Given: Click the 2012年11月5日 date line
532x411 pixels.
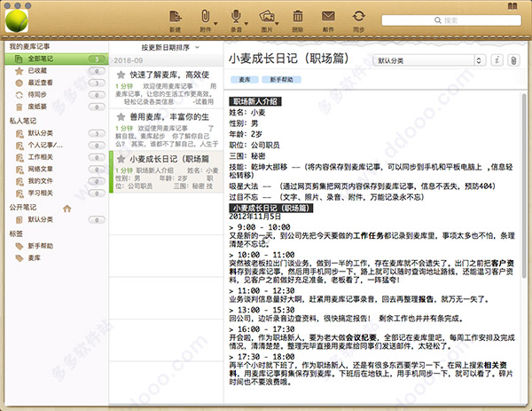Looking at the screenshot, I should [x=254, y=217].
